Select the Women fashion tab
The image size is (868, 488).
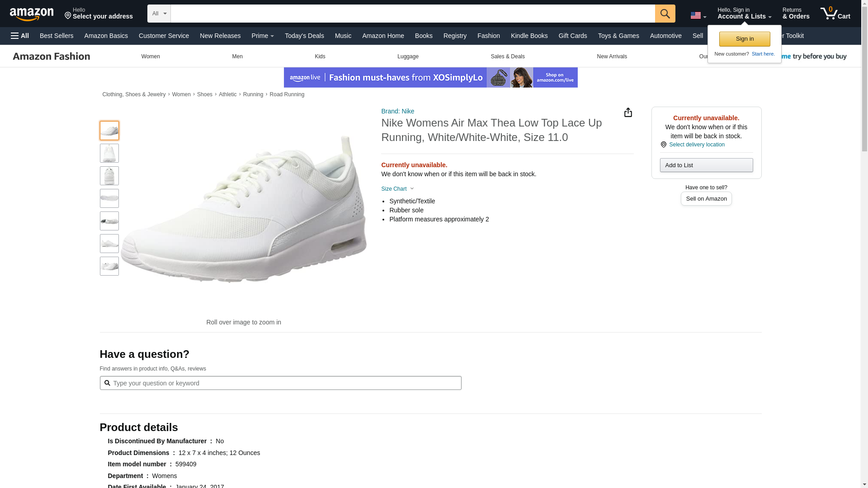coord(151,56)
